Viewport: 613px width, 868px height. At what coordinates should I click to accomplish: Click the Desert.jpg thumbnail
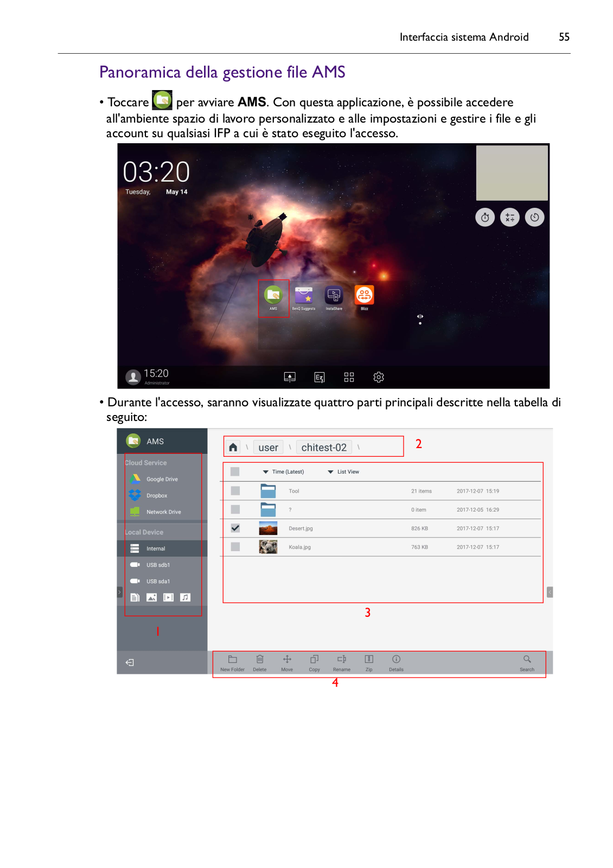268,528
